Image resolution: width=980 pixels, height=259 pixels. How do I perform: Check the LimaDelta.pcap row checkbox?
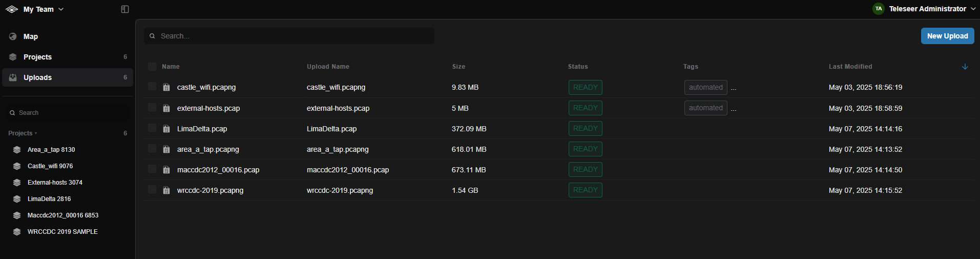click(152, 128)
